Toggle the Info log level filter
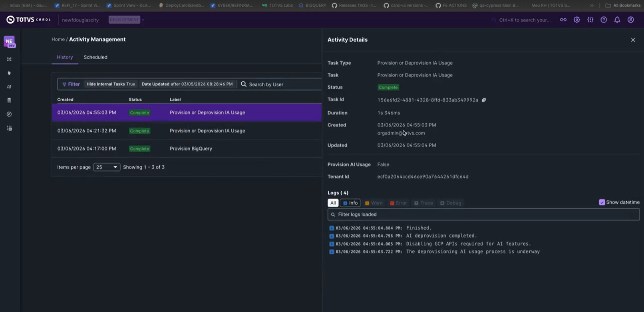Viewport: 644px width, 312px height. 350,203
